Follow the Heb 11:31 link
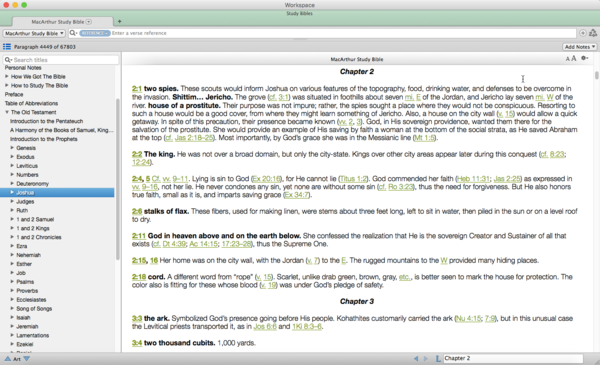Screen dimensions: 600x365 [473, 179]
